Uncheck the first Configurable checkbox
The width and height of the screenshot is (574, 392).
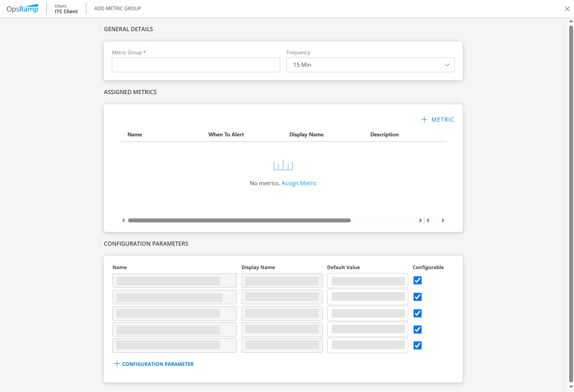click(417, 281)
